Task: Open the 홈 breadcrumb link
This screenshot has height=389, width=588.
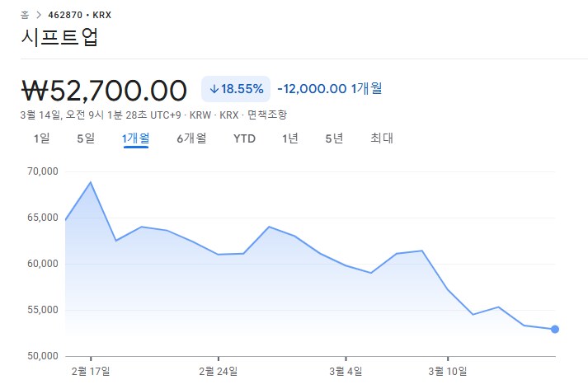Action: (x=25, y=15)
